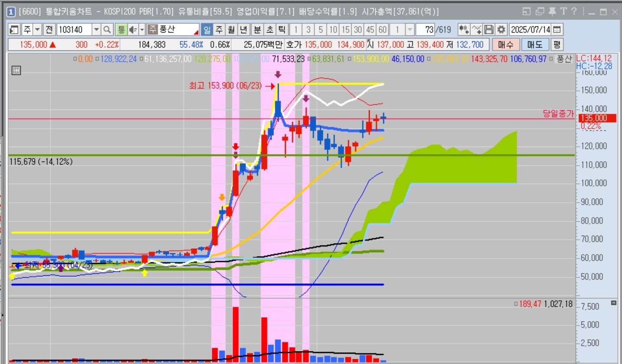Expand the stock code 103140 dropdown arrow

[x=96, y=29]
